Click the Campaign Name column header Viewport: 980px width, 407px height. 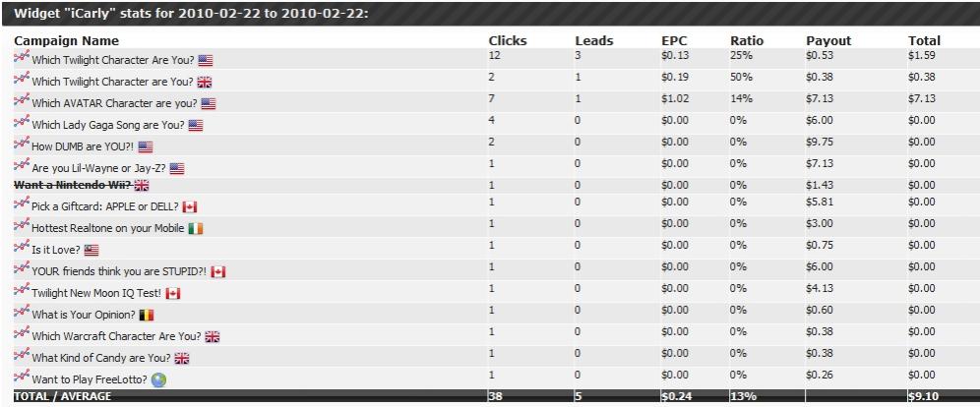[x=66, y=40]
